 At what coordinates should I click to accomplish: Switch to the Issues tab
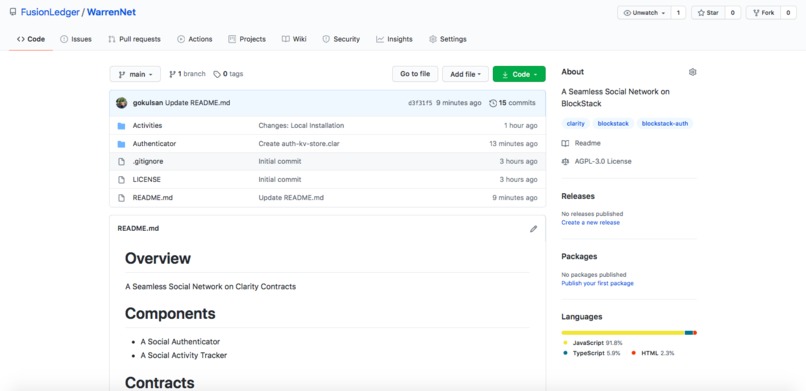(x=76, y=39)
